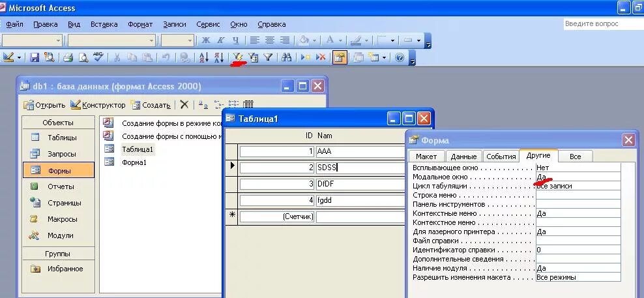Image resolution: width=644 pixels, height=298 pixels.
Task: Click the Microsoft Access Help icon
Action: tap(400, 57)
